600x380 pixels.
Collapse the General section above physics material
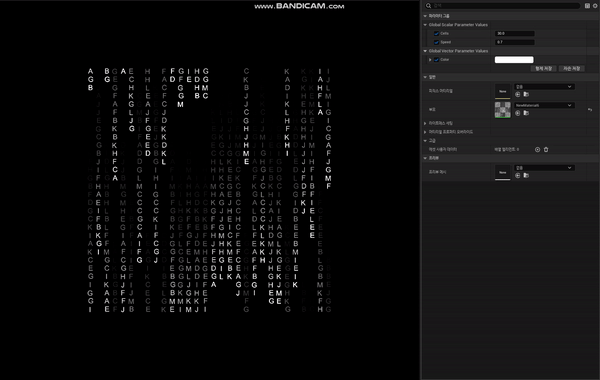point(425,77)
